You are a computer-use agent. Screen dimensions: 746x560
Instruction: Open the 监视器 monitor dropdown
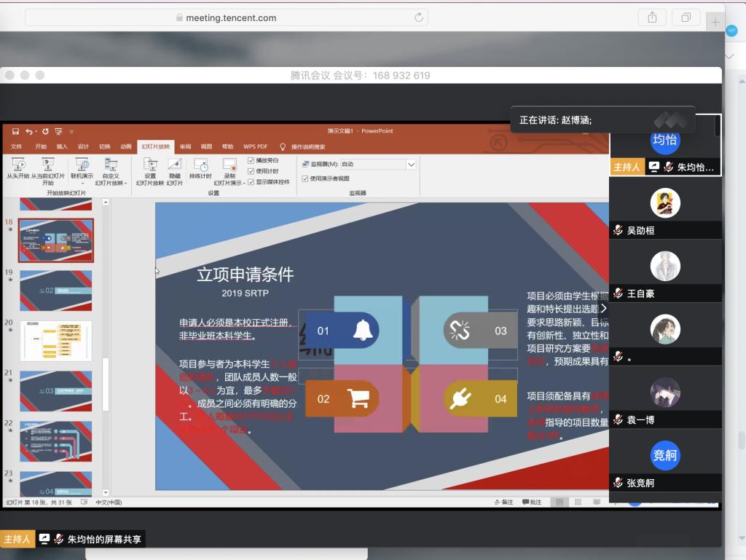coord(411,165)
